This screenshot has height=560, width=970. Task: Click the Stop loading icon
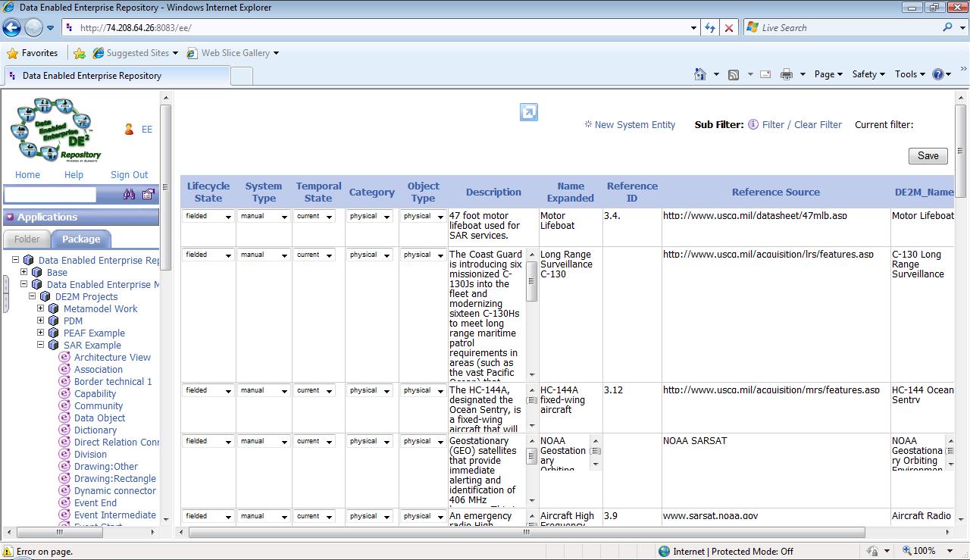tap(728, 27)
